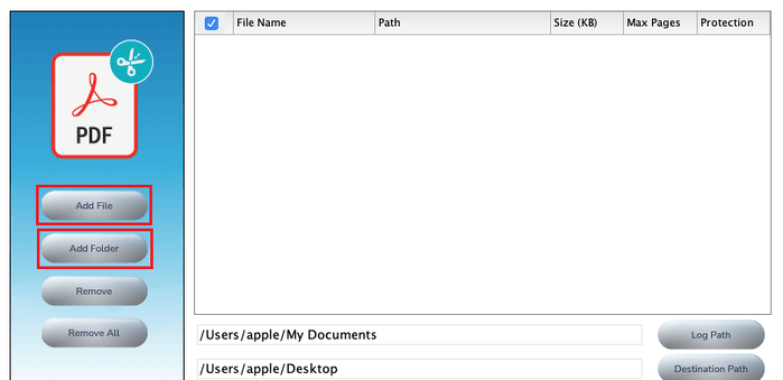Image resolution: width=783 pixels, height=380 pixels.
Task: Click the /Users/apple/My Documents log path field
Action: pyautogui.click(x=419, y=335)
